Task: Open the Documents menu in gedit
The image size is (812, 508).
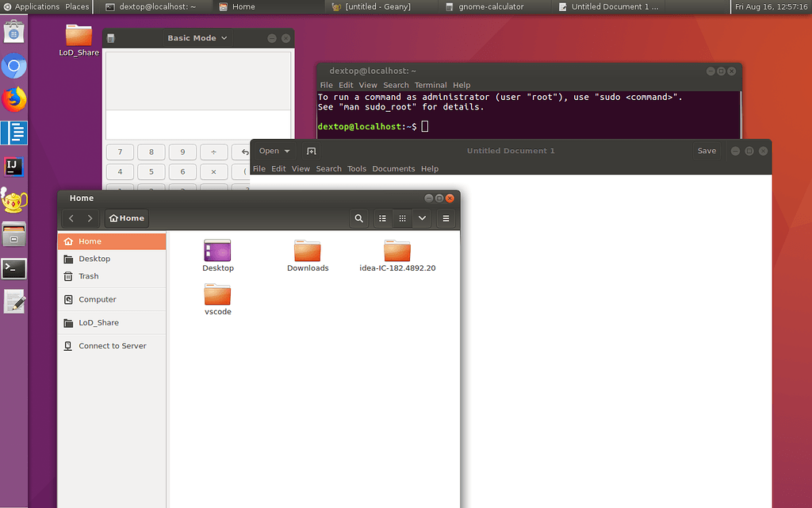Action: (x=393, y=168)
